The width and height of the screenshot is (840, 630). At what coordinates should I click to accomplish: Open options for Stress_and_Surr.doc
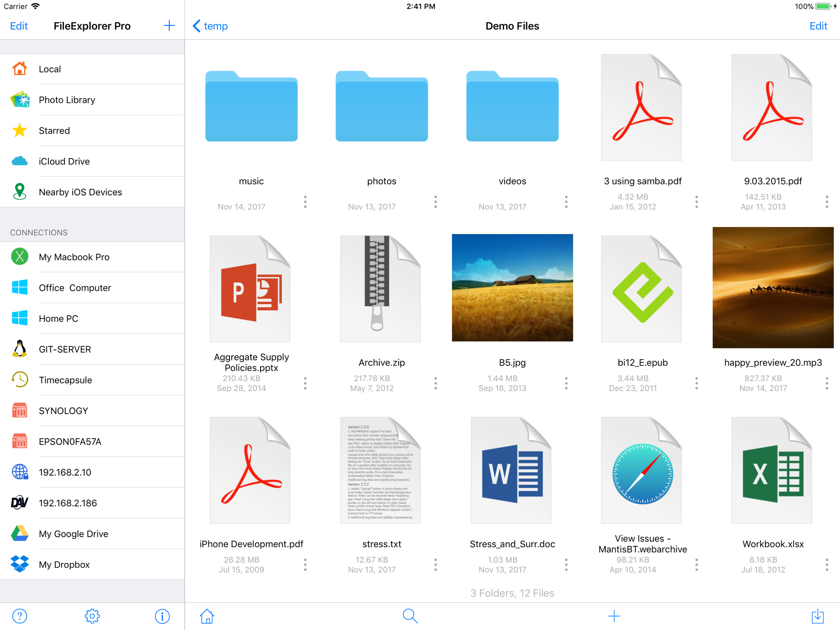(566, 565)
